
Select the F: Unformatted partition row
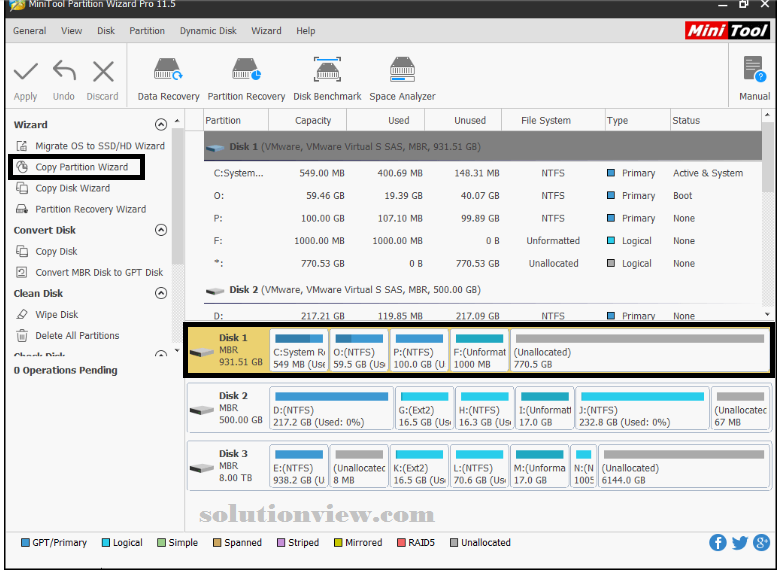(x=483, y=241)
